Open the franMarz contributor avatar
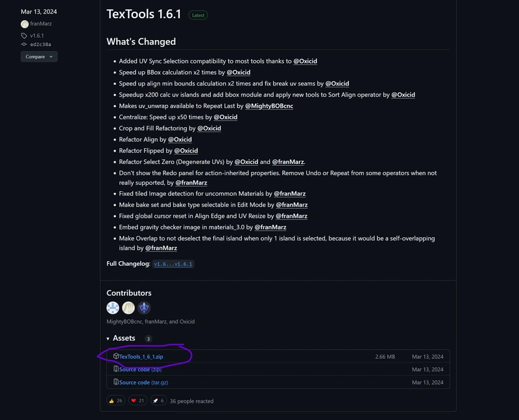Screen dimensions: 519x420 click(128, 308)
